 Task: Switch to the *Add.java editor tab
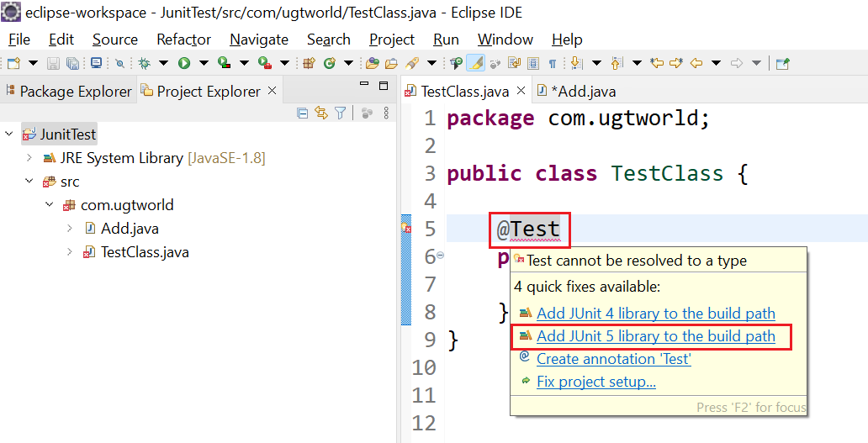tap(576, 92)
